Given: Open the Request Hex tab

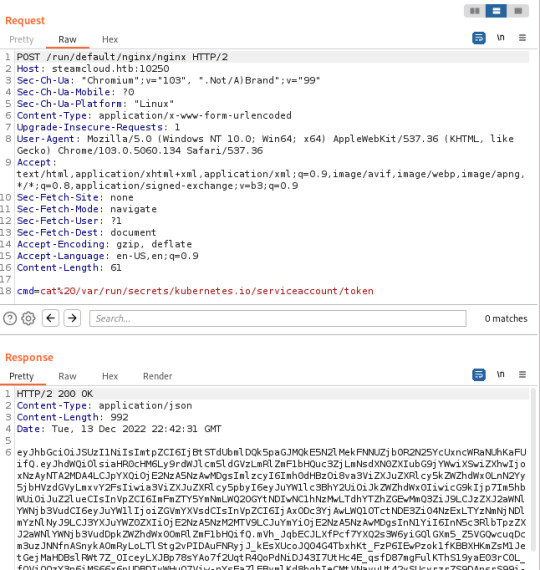Looking at the screenshot, I should [x=110, y=39].
